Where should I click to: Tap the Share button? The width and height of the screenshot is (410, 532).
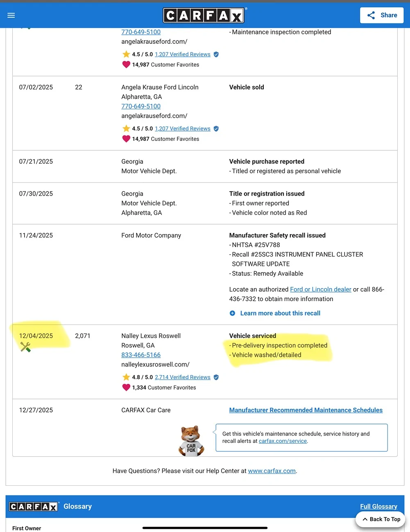pyautogui.click(x=382, y=15)
